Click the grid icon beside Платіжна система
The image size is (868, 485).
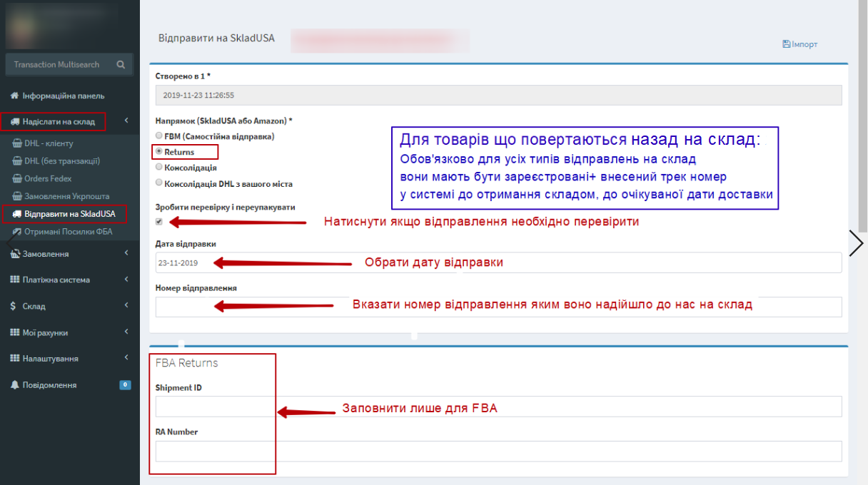pyautogui.click(x=14, y=280)
